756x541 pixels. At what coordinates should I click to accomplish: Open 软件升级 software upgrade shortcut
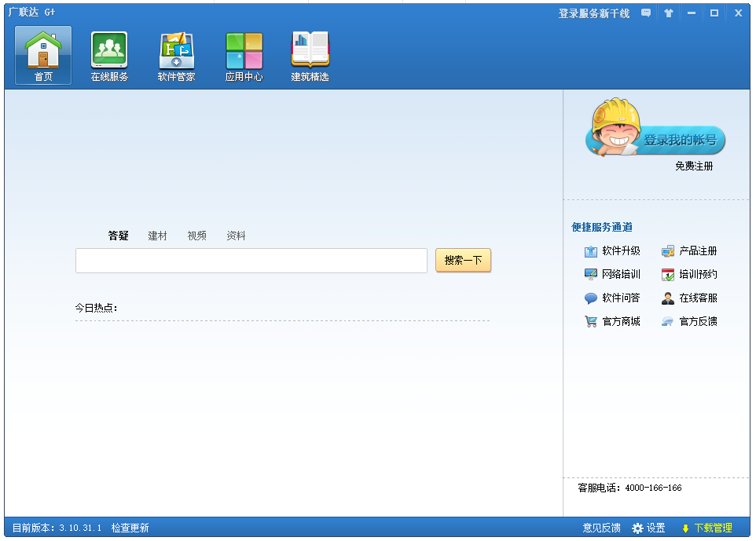(612, 251)
